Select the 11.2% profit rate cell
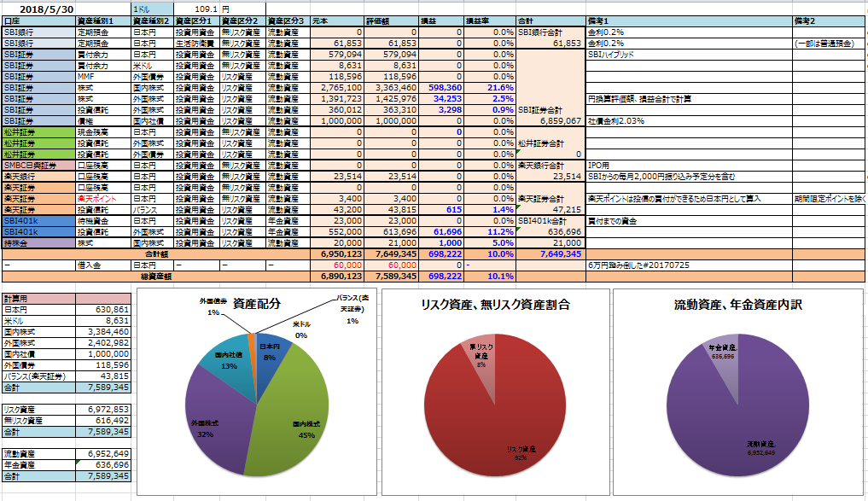The image size is (868, 501). [x=489, y=231]
